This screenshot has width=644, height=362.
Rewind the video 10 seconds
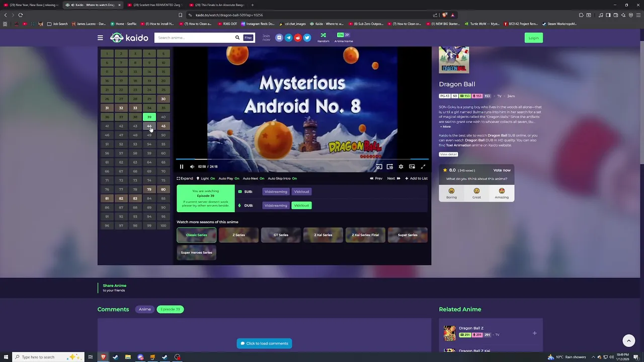(x=379, y=166)
